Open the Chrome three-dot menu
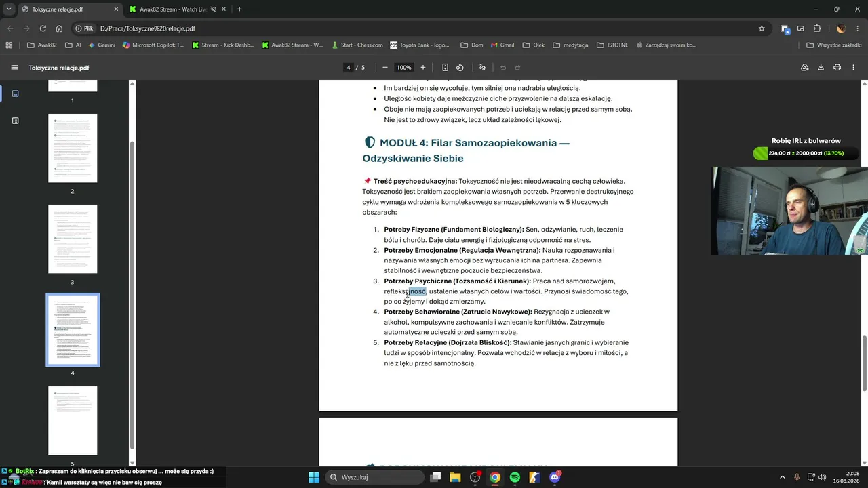Screen dimensions: 868x488 tap(858, 28)
